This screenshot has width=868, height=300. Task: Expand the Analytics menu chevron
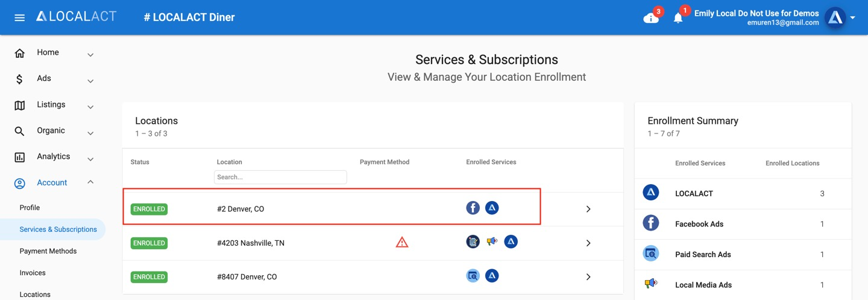click(90, 159)
